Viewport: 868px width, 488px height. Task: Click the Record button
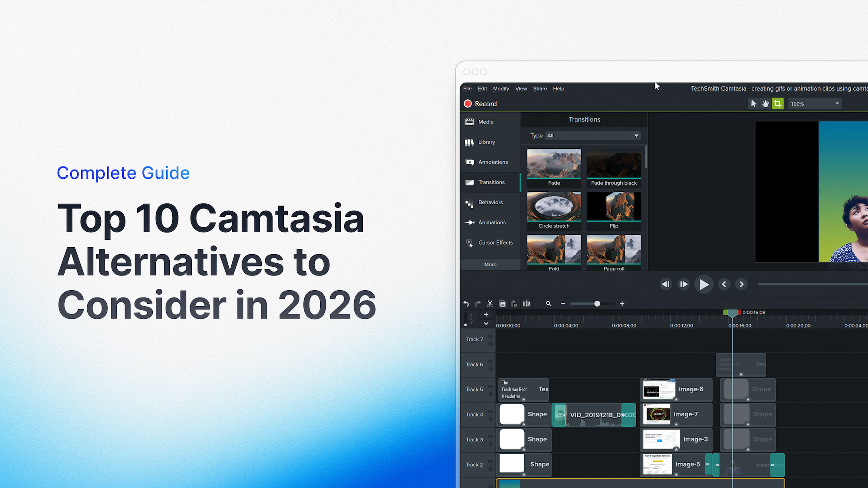click(480, 104)
